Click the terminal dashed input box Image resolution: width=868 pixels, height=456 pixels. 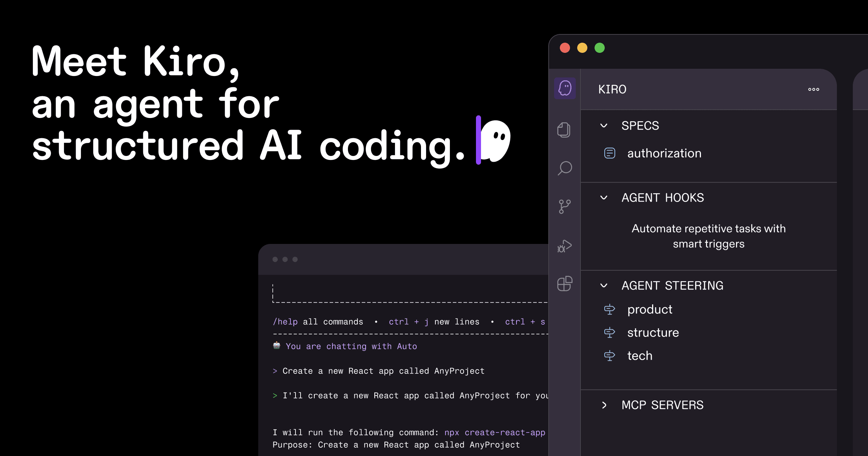[410, 294]
